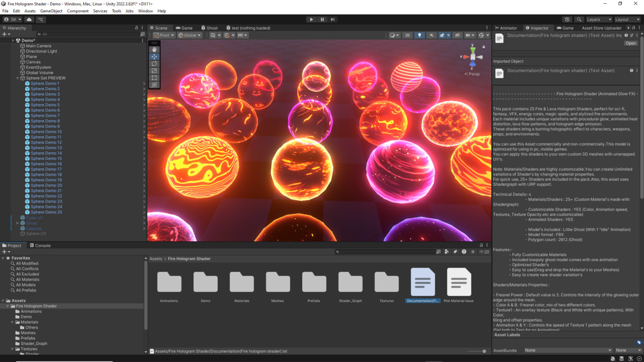Select the Move tool in the Scene toolbar

pyautogui.click(x=155, y=57)
